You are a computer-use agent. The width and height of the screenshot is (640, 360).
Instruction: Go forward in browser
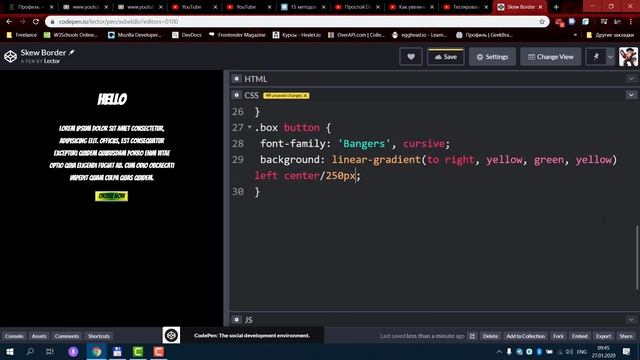point(22,22)
